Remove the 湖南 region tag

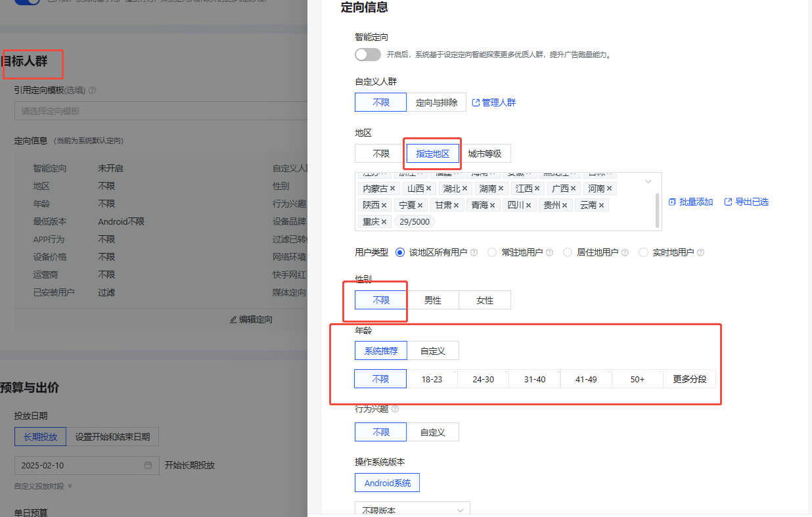click(x=501, y=189)
